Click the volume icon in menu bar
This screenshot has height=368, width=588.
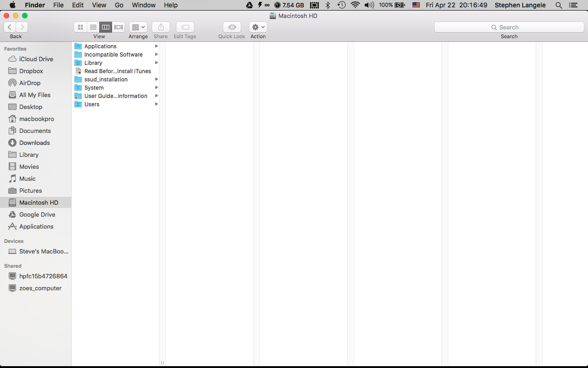(x=369, y=5)
